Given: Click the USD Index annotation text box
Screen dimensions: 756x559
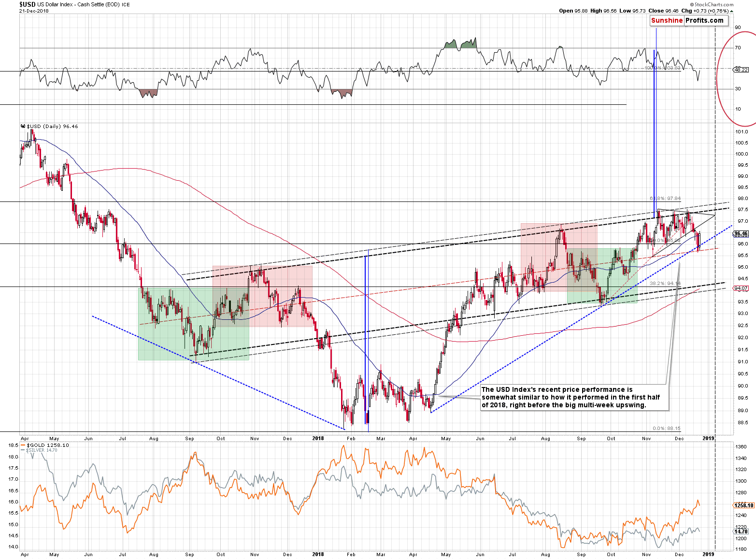Looking at the screenshot, I should [x=574, y=397].
